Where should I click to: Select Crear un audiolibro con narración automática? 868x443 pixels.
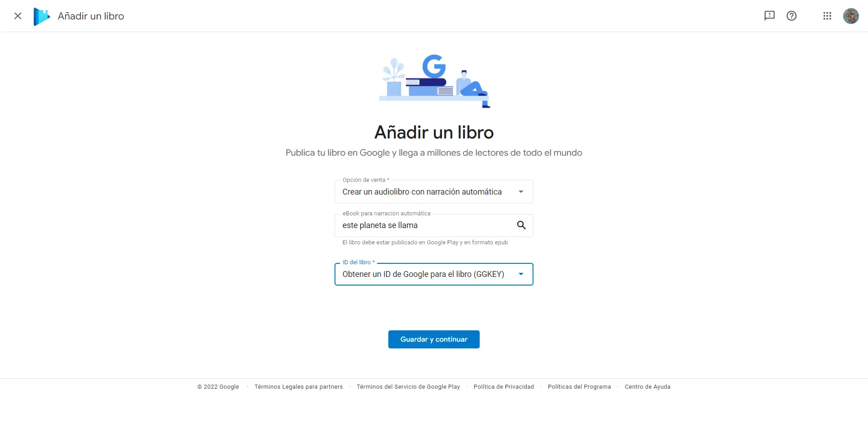[x=422, y=191]
